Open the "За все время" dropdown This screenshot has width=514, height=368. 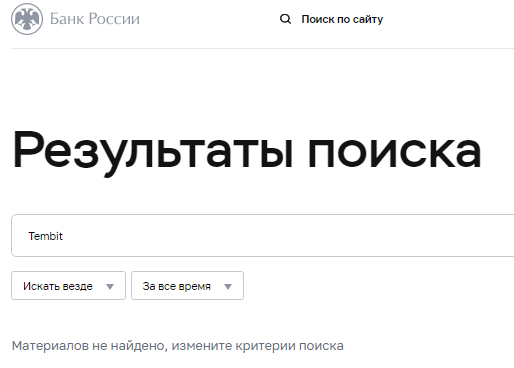187,286
